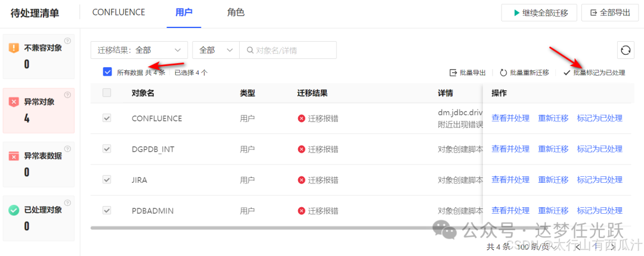Open the 迁移结果: 全部 dropdown
Viewport: 644px width, 256px height.
point(139,50)
